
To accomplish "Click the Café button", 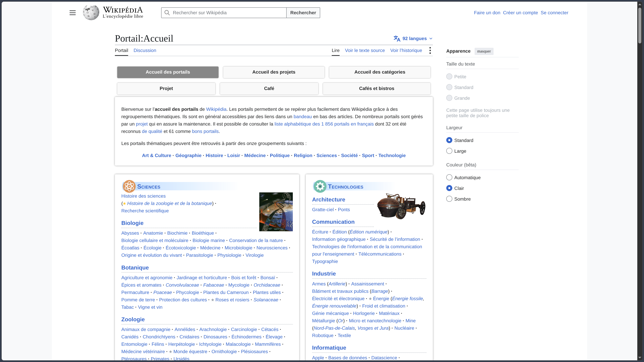I will pyautogui.click(x=269, y=88).
